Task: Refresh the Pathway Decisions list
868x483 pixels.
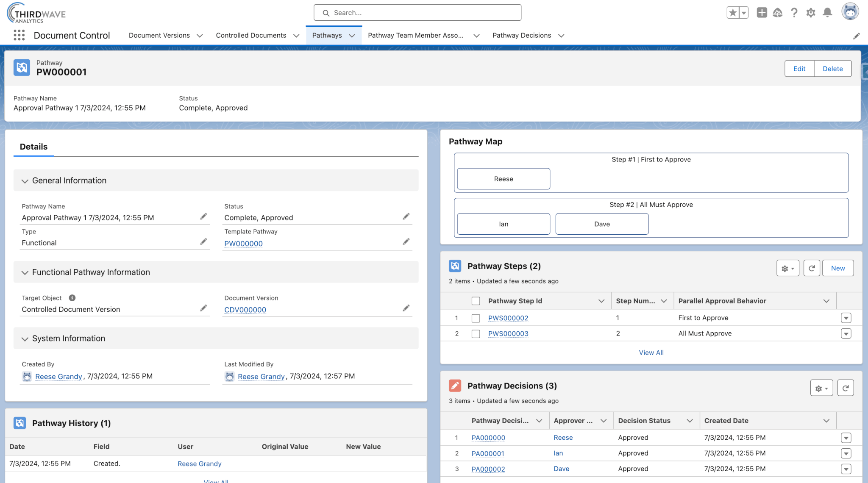Action: [846, 388]
